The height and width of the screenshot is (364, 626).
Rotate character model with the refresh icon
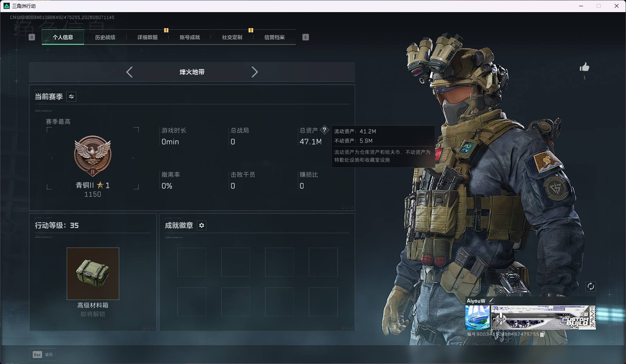(x=591, y=286)
